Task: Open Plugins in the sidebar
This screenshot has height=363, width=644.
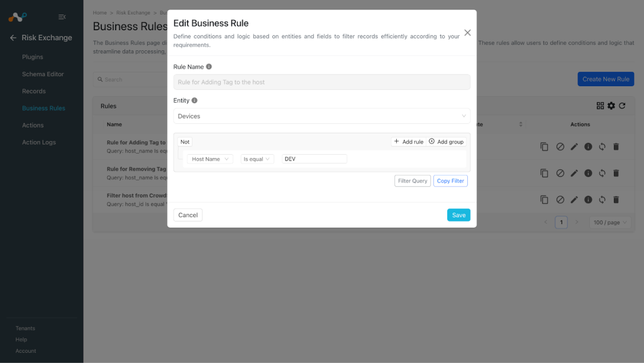Action: click(33, 57)
